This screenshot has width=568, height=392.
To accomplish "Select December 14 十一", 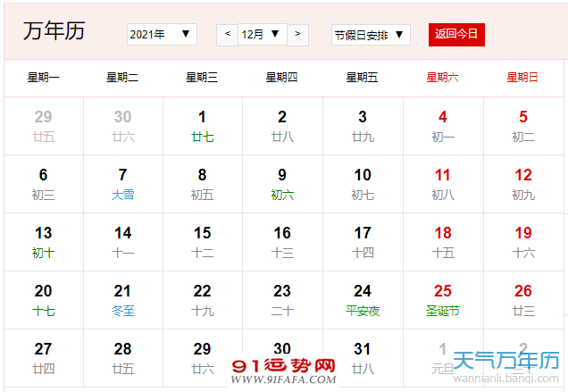I will 123,242.
